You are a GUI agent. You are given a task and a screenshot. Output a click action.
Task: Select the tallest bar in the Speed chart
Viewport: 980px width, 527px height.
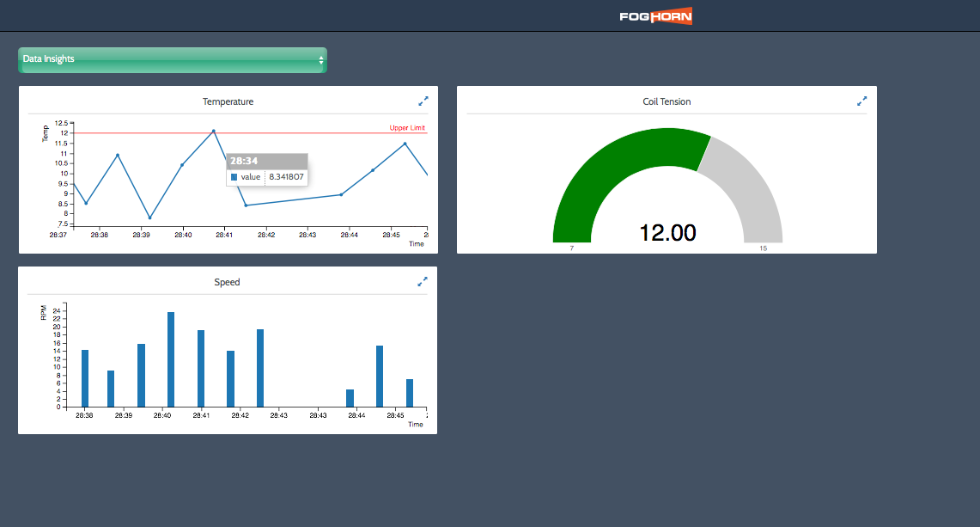click(x=171, y=359)
